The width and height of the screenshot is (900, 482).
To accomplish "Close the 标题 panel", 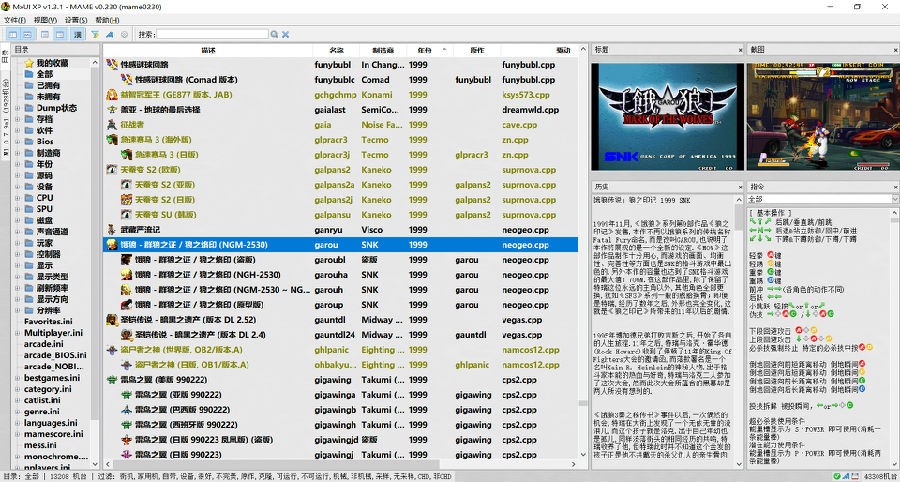I will pos(739,50).
